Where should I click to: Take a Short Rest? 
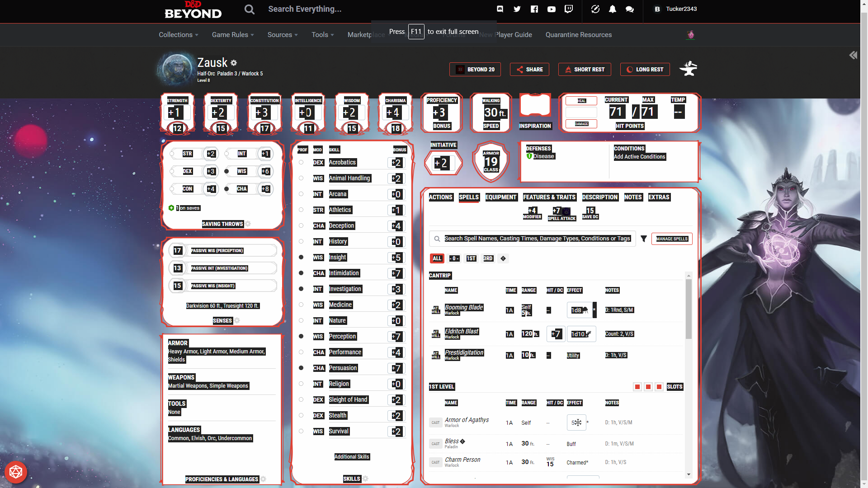click(x=585, y=69)
